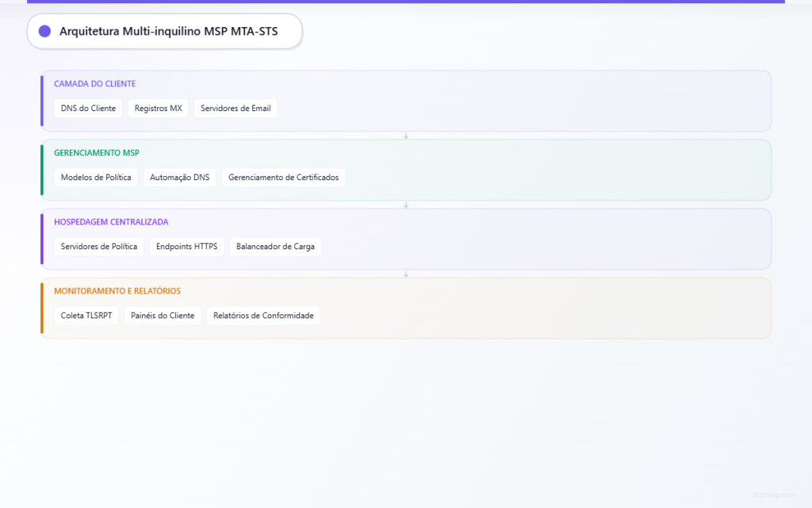Viewport: 812px width, 508px height.
Task: Click the purple dot beside the title
Action: [x=44, y=31]
